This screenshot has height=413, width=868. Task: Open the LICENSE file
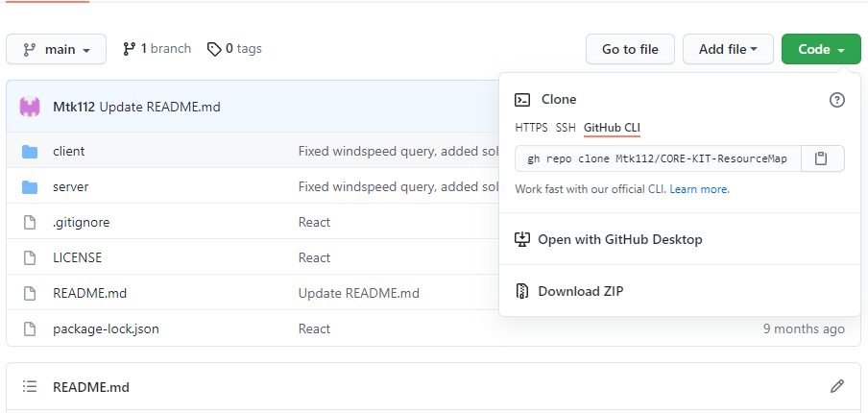[x=78, y=258]
